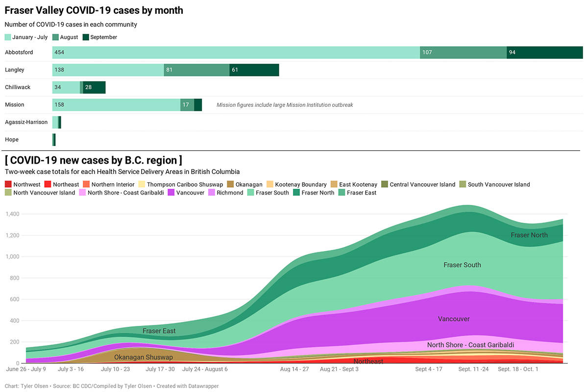Select the Kootenay Boundary legend swatch

[269, 184]
